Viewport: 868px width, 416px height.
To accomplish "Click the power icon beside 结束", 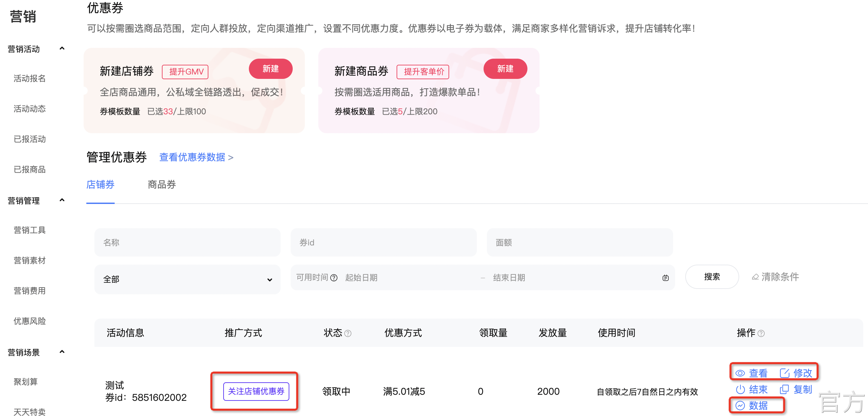I will [740, 389].
